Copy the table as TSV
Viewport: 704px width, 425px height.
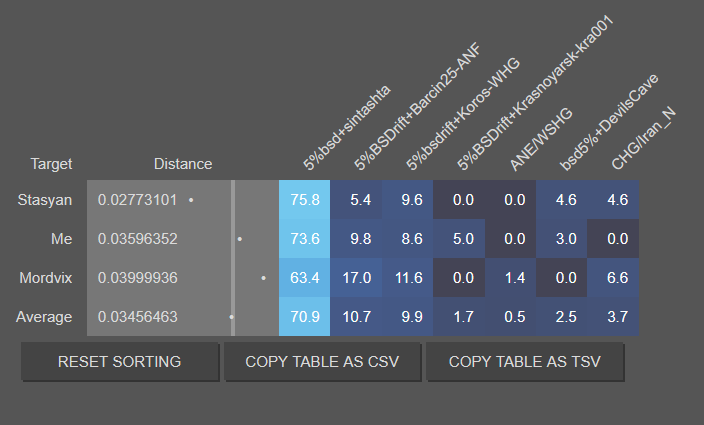click(x=525, y=362)
